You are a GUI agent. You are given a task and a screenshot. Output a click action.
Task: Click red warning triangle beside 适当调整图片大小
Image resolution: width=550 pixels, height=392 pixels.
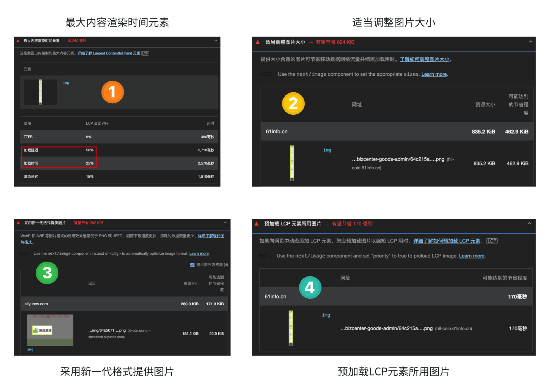258,42
